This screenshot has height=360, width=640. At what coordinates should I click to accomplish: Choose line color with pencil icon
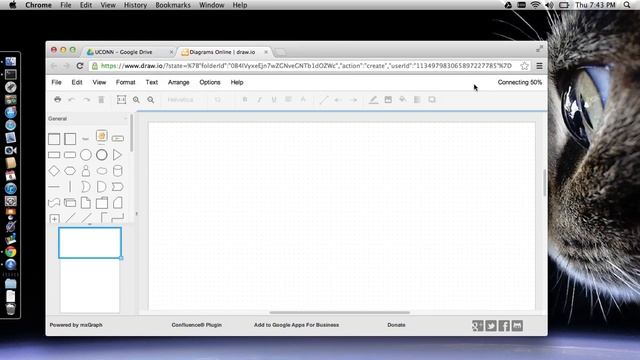[373, 100]
